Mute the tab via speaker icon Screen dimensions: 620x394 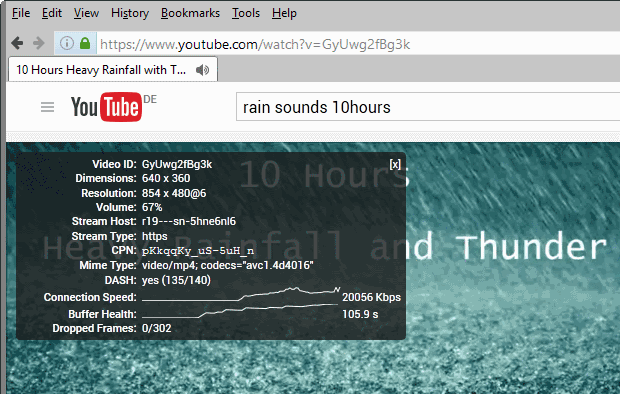(202, 70)
